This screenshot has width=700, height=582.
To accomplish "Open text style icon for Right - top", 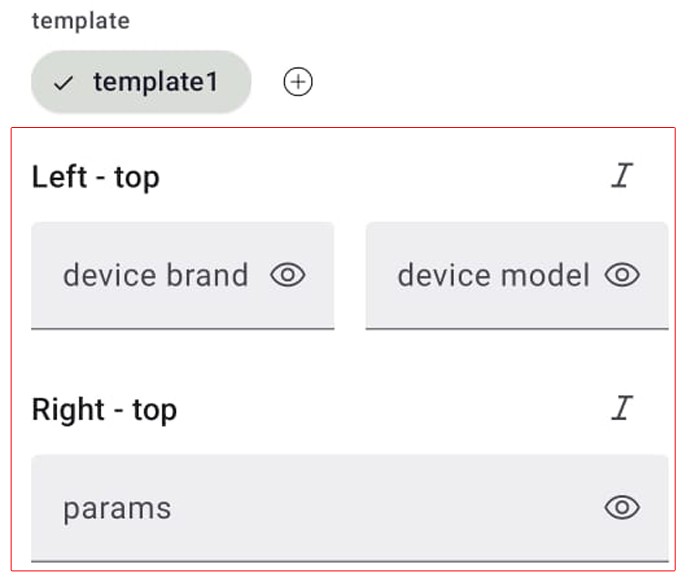I will [622, 408].
